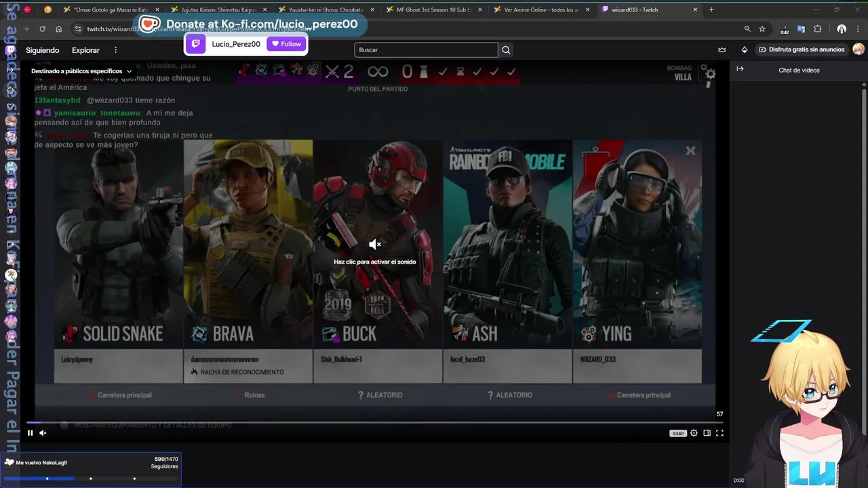Image resolution: width=868 pixels, height=488 pixels.
Task: Unmute the player volume icon
Action: tap(43, 432)
